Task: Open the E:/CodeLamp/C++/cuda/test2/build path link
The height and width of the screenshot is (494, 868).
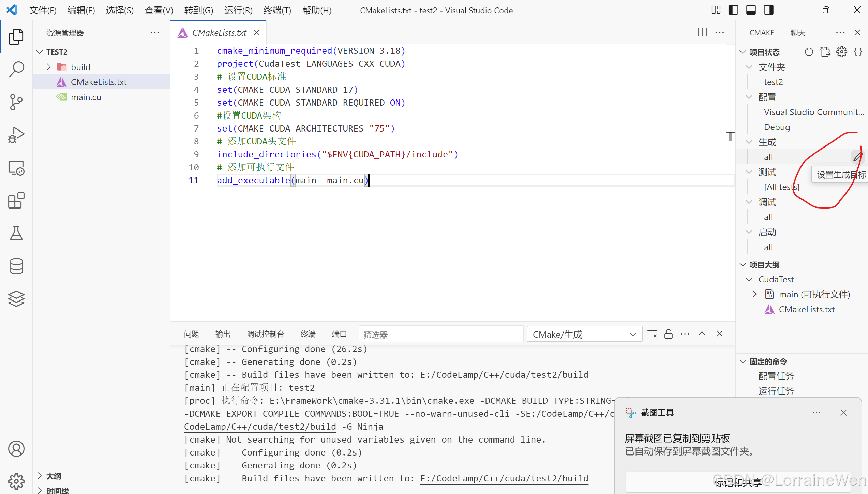Action: point(504,375)
